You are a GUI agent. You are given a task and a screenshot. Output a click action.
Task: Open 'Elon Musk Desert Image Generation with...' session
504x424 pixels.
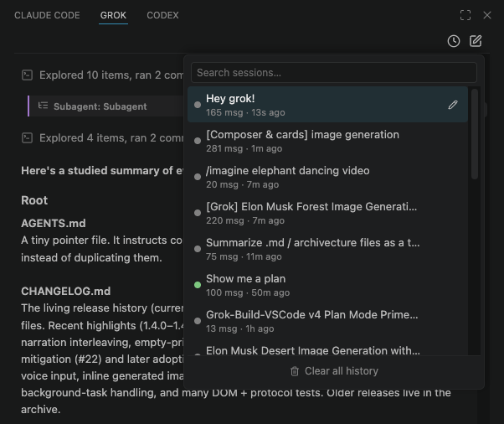point(327,349)
